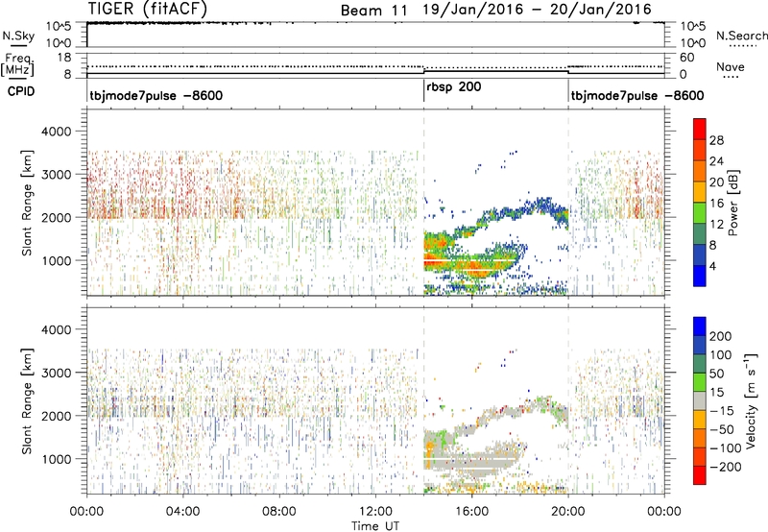Click the Power [dB] colorbar title
This screenshot has width=768, height=532.
coord(733,203)
